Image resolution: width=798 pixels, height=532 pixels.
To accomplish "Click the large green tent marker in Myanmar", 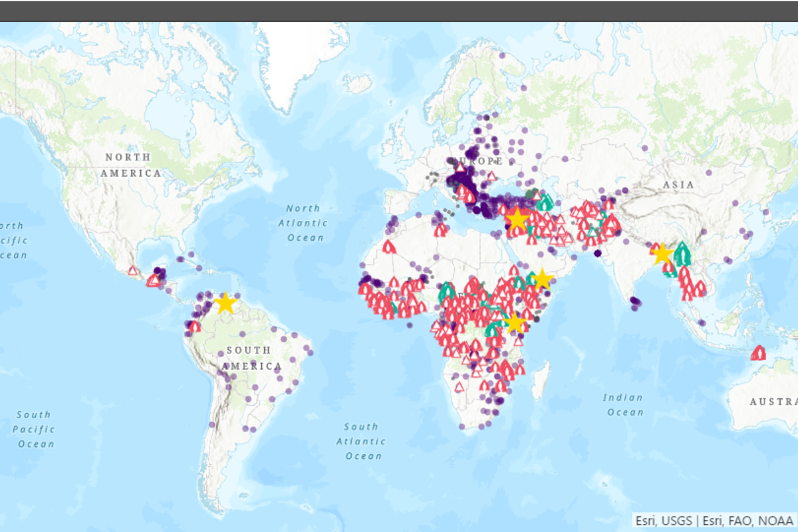I will pos(682,253).
